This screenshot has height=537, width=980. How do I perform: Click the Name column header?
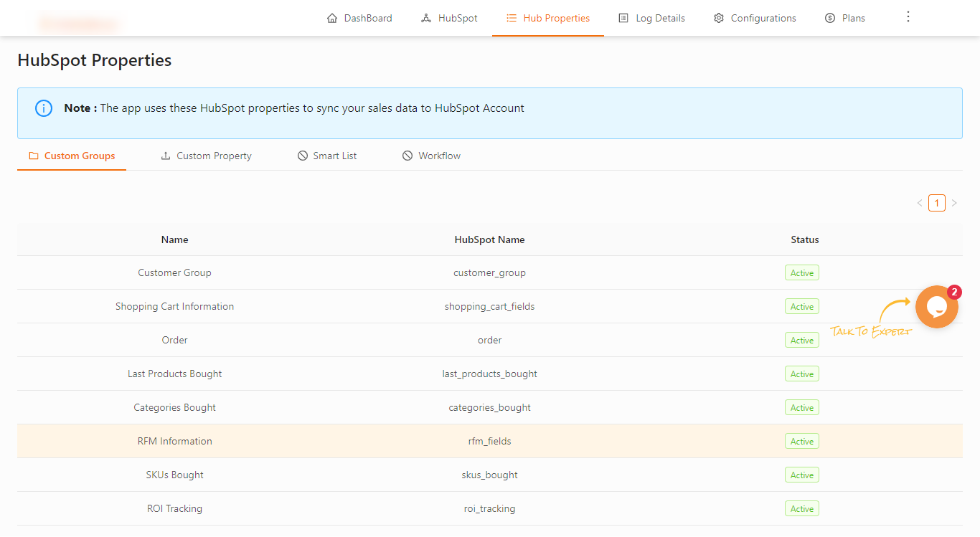tap(174, 239)
